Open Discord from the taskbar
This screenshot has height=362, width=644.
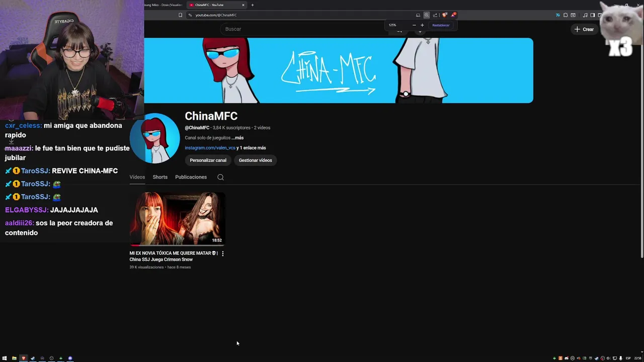[x=70, y=358]
